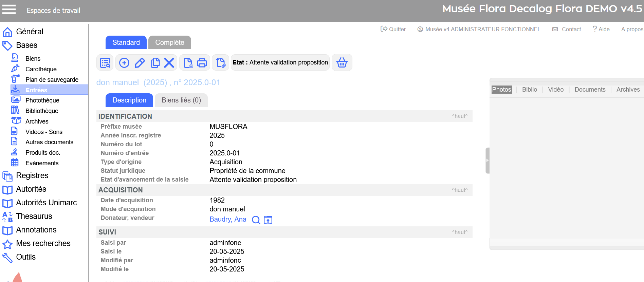
Task: Add record to basket icon
Action: [342, 63]
